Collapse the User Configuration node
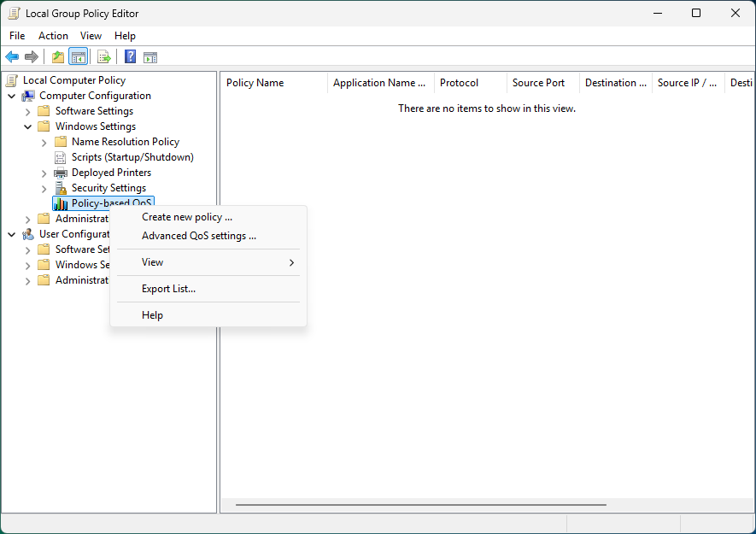Viewport: 756px width, 534px height. click(x=12, y=234)
